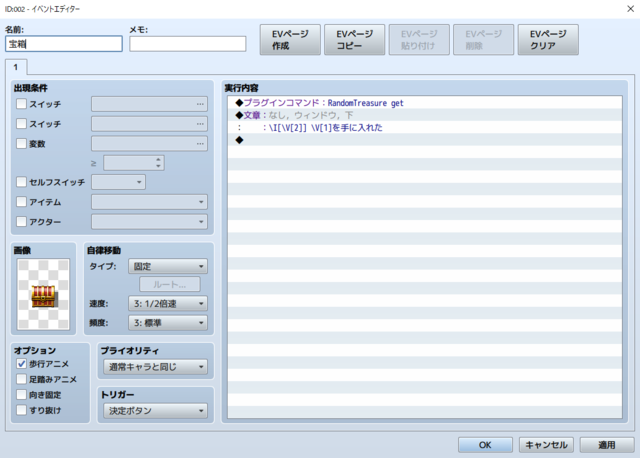Toggle the セルフスイッチ condition checkbox

pos(21,182)
